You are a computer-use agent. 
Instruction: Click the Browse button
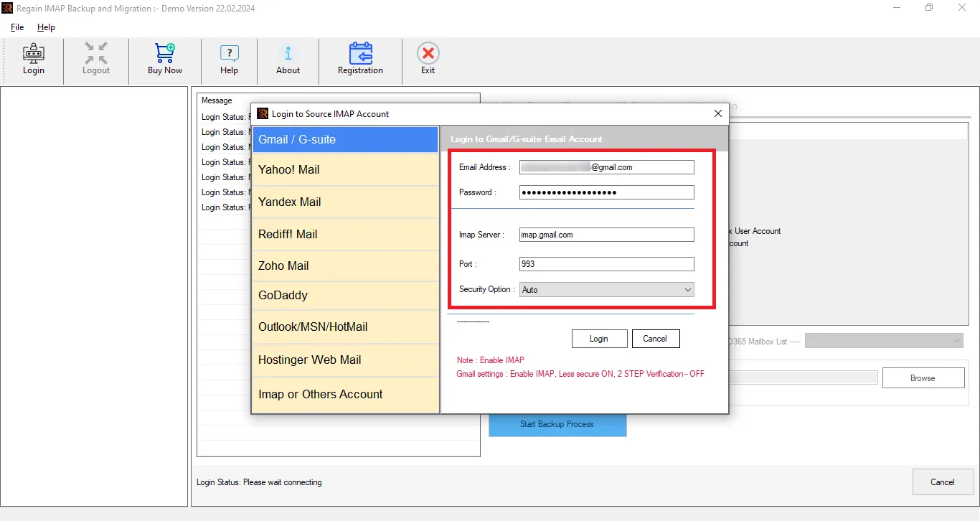[923, 378]
